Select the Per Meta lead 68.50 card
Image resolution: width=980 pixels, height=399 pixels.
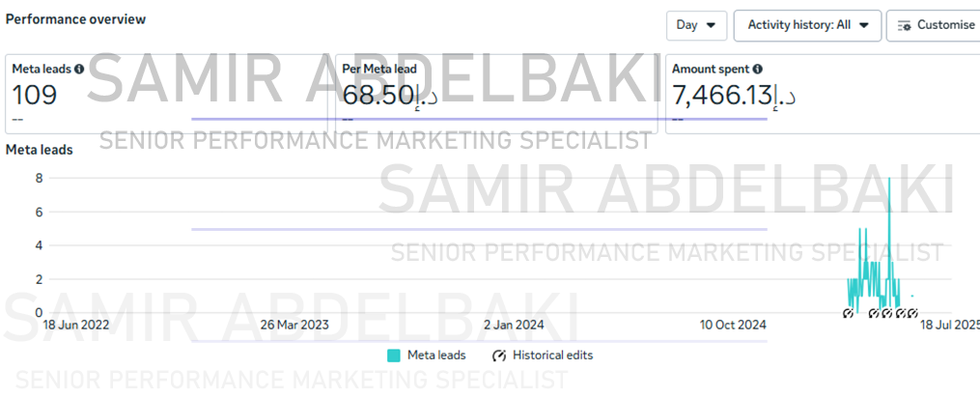pos(496,94)
